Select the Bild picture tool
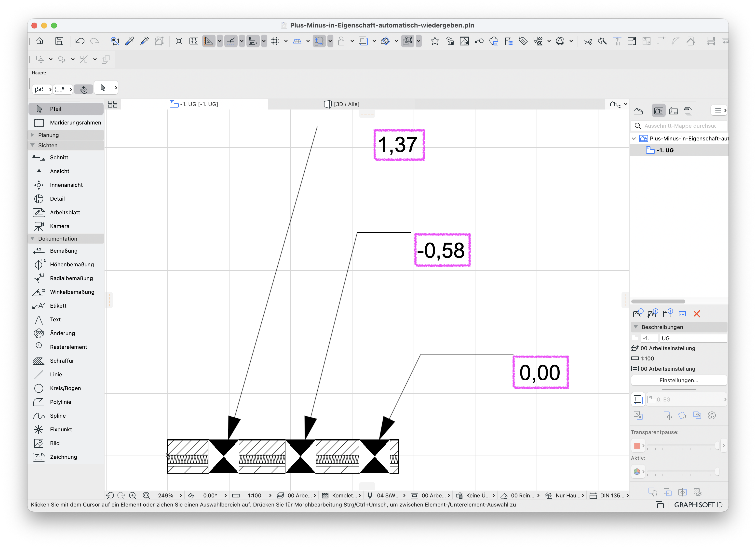Image resolution: width=756 pixels, height=548 pixels. point(66,443)
